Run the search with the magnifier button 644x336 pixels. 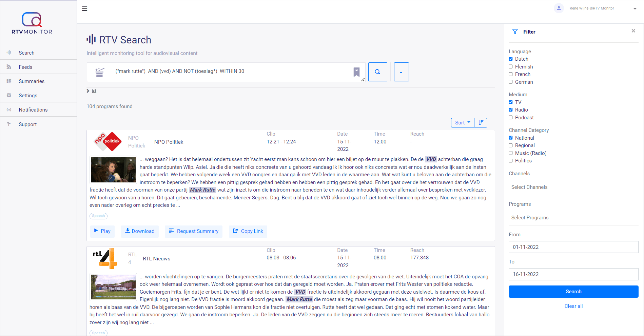[377, 72]
